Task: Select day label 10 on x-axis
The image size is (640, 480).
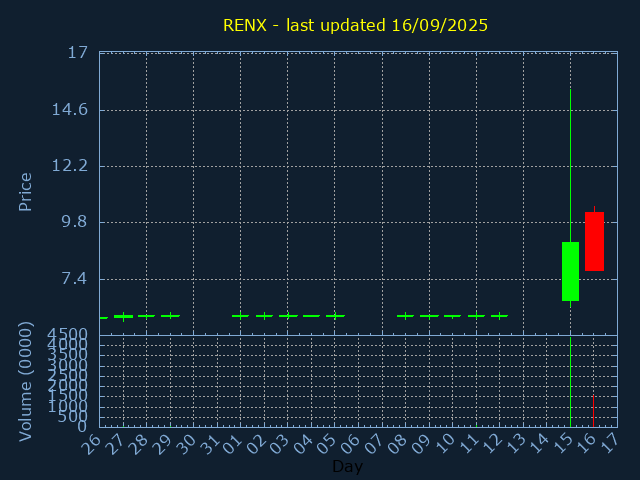Action: [x=444, y=444]
